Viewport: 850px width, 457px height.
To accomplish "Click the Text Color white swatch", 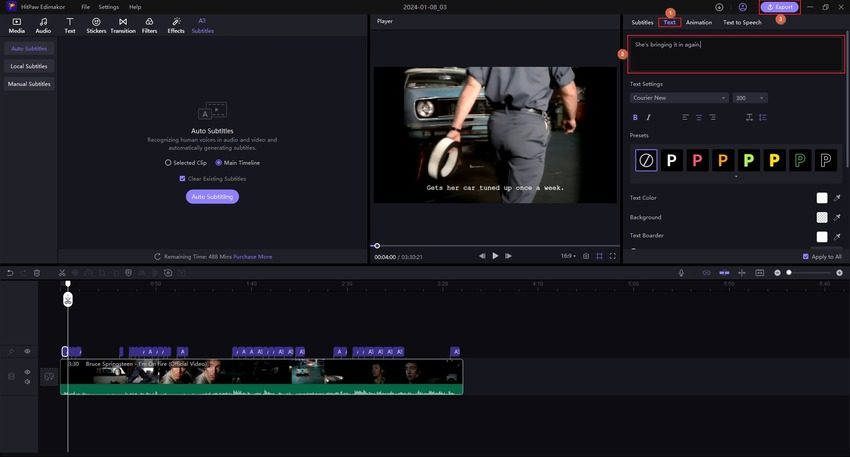I will tap(822, 198).
